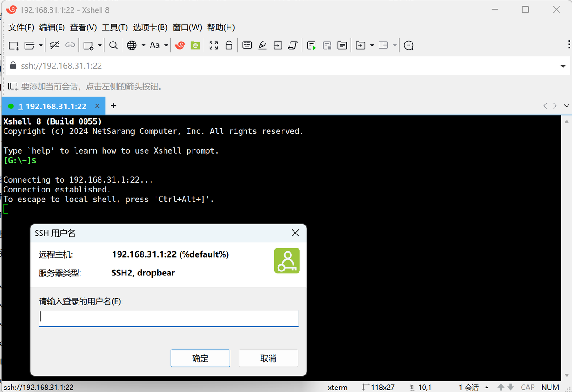Click status bar down arrow icon

(x=510, y=387)
